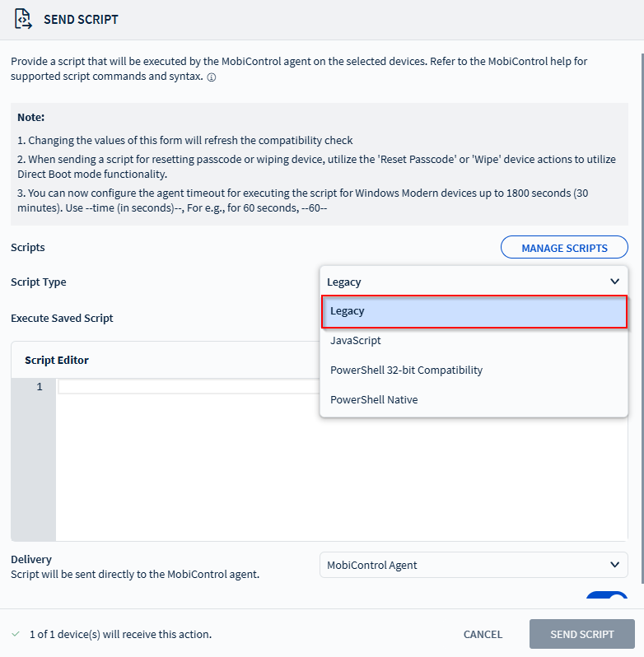Click the info icon after 'syntax'
The width and height of the screenshot is (644, 657).
212,77
